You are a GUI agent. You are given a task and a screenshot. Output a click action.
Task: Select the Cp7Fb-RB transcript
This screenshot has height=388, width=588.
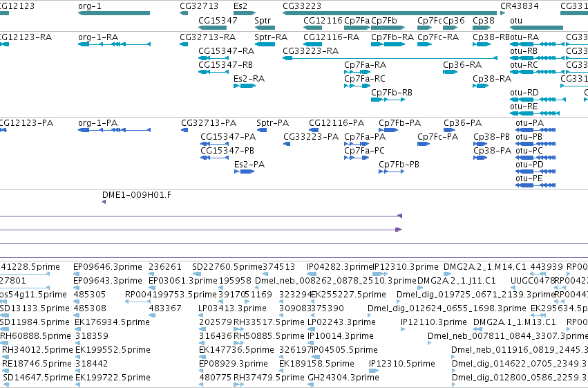[x=388, y=100]
